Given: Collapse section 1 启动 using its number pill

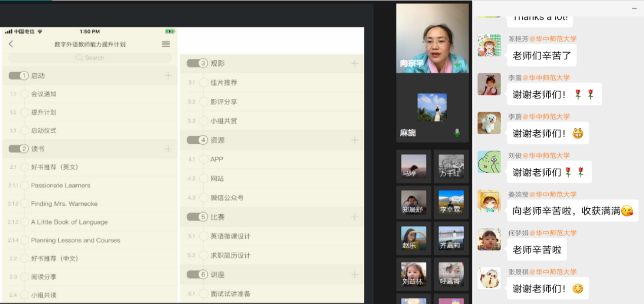Looking at the screenshot, I should click(x=19, y=75).
